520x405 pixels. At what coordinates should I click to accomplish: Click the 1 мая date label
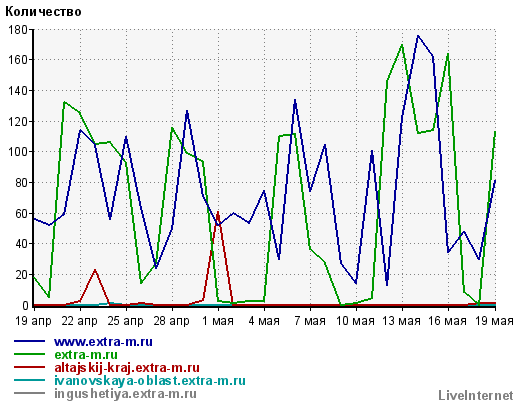(218, 321)
